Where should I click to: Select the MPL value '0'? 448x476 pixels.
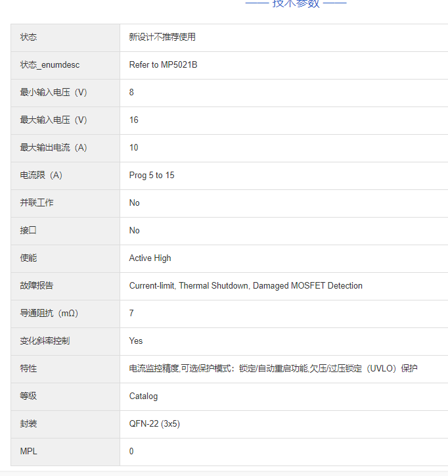coord(131,452)
